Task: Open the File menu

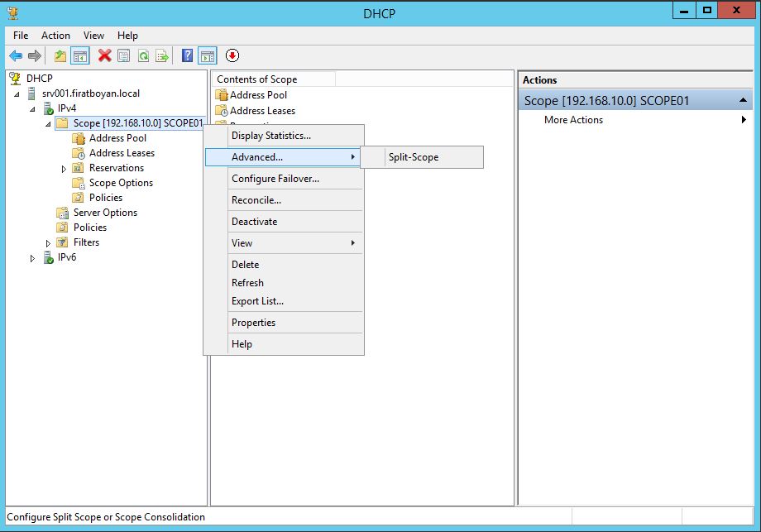Action: click(21, 36)
